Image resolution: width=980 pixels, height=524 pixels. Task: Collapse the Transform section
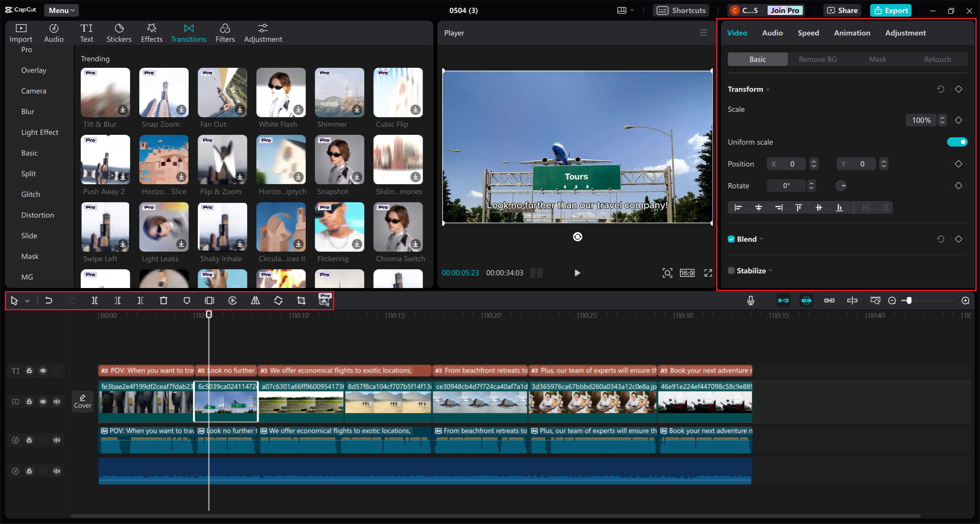(x=768, y=89)
